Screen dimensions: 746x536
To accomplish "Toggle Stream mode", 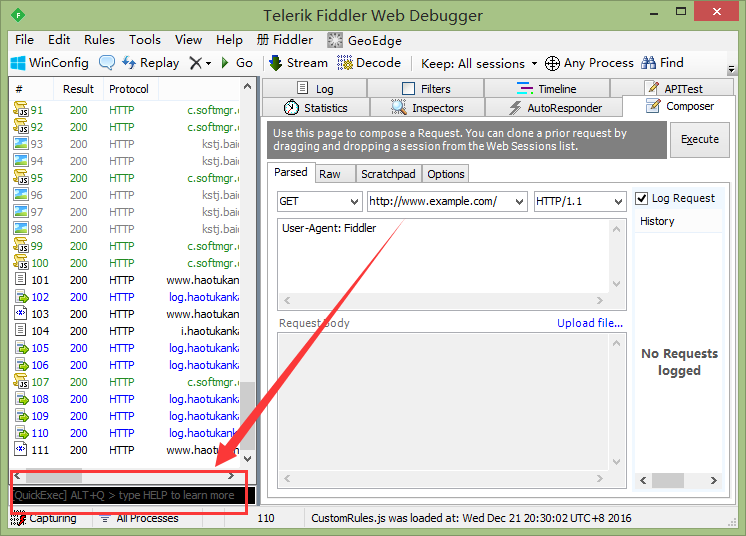I will click(298, 63).
